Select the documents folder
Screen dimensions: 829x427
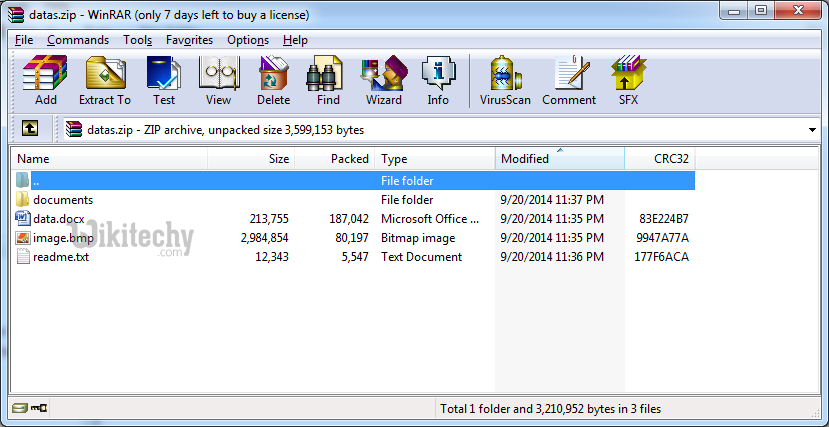[63, 200]
